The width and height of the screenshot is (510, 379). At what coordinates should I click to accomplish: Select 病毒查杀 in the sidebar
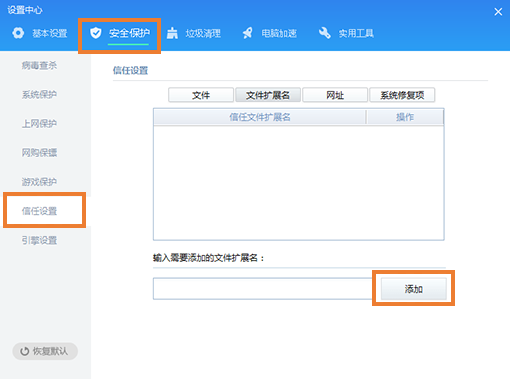tap(39, 66)
